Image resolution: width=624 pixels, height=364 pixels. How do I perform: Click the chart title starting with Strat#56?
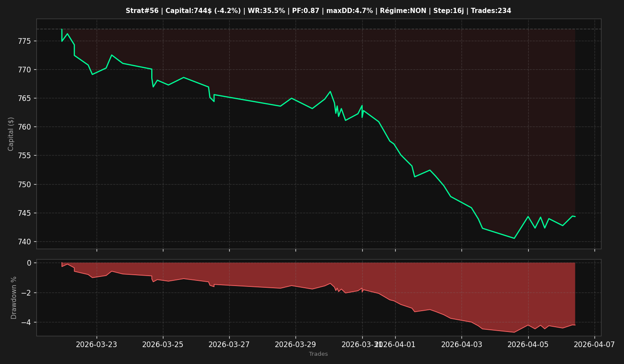pyautogui.click(x=318, y=11)
